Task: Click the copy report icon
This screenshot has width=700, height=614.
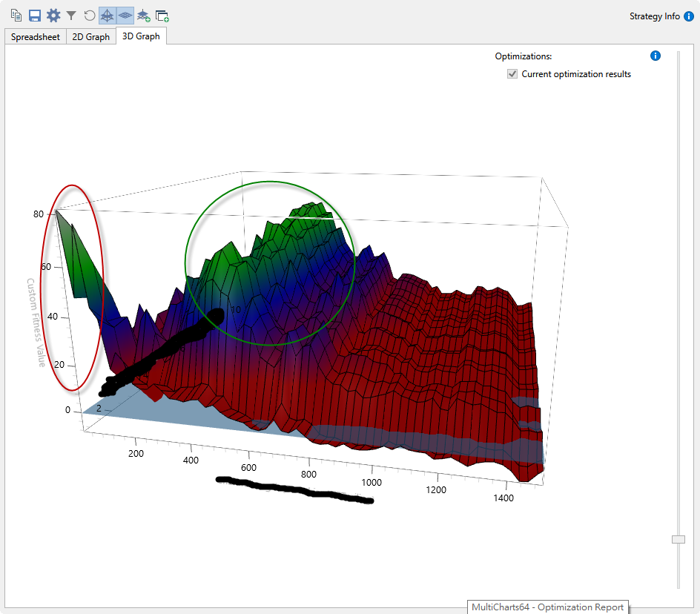Action: tap(16, 16)
